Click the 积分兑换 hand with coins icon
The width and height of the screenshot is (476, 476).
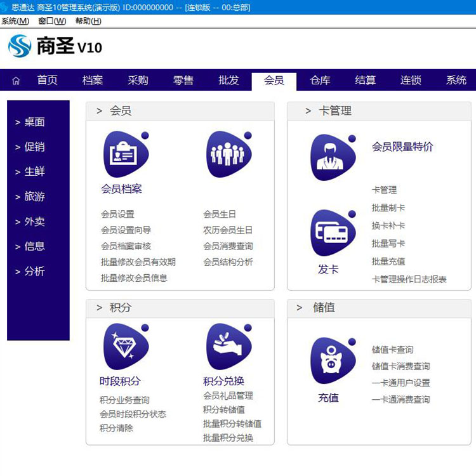(x=229, y=347)
